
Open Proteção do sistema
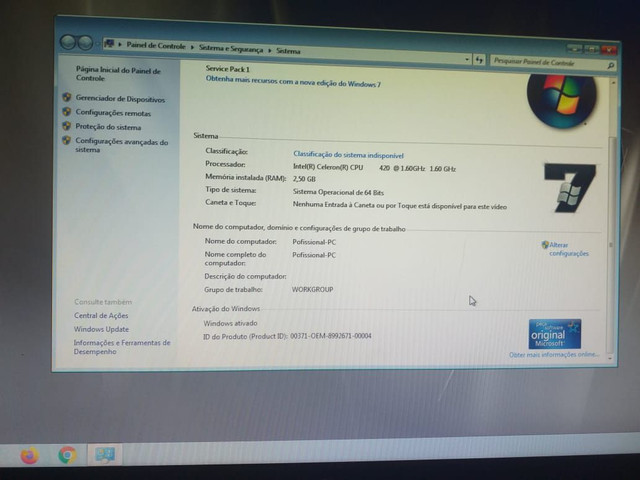coord(108,127)
